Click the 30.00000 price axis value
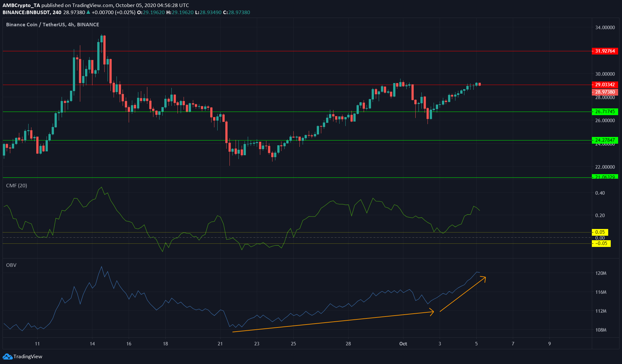 [x=605, y=74]
